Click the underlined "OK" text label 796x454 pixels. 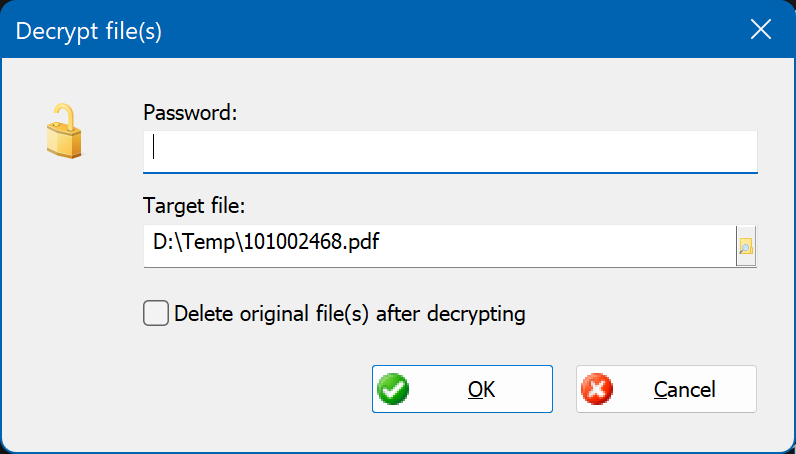pos(481,390)
